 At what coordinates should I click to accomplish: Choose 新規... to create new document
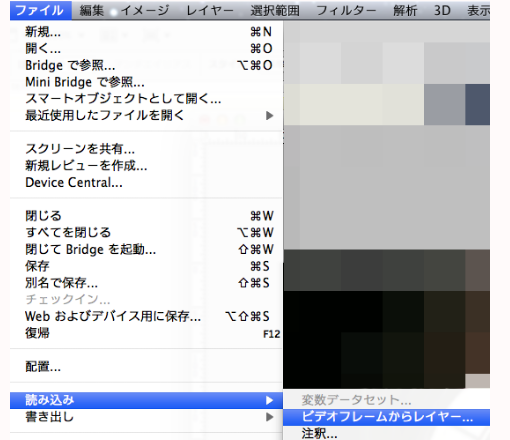click(146, 32)
